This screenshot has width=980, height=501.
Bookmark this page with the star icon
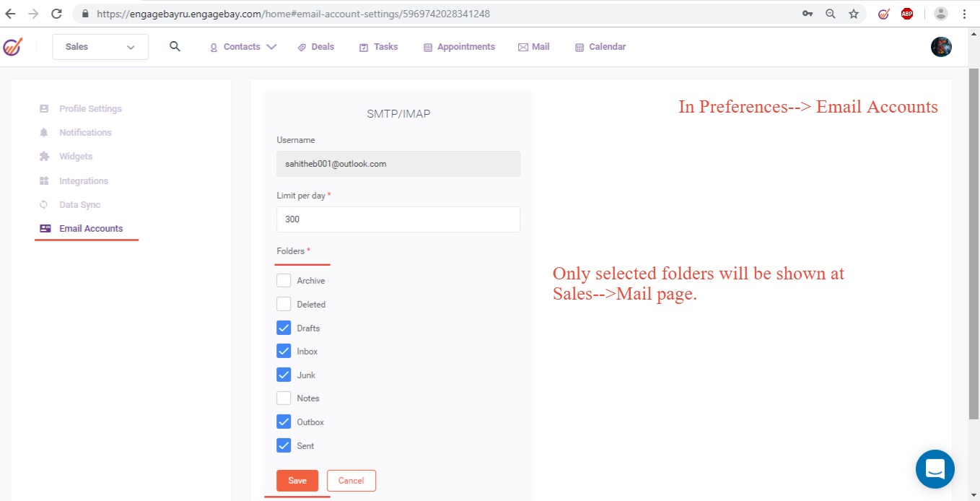pyautogui.click(x=854, y=14)
